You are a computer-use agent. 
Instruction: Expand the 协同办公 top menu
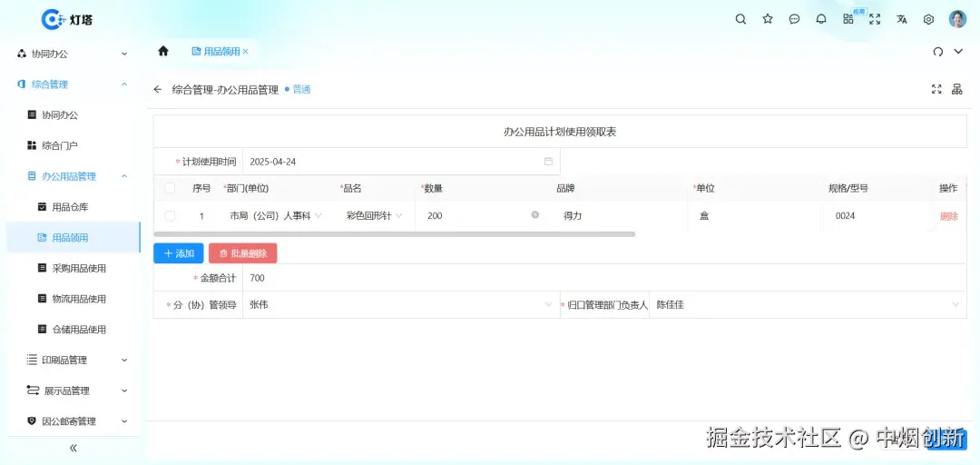click(73, 54)
